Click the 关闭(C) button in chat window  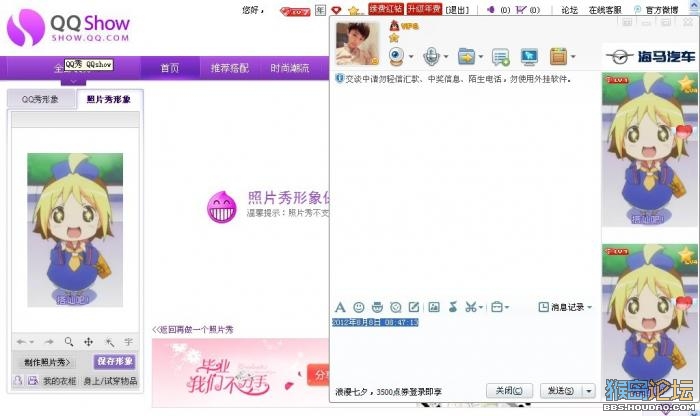509,391
